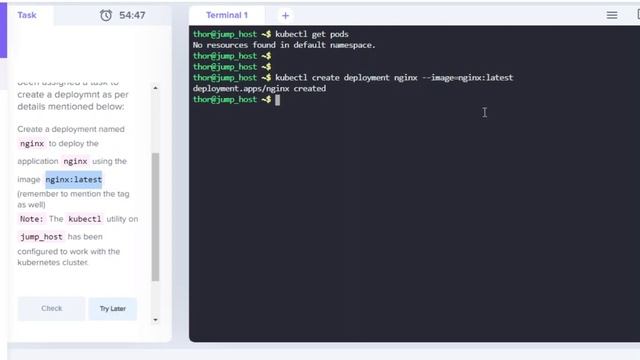Click 'No resources found in default namespace.' output
The image size is (640, 360).
point(284,45)
